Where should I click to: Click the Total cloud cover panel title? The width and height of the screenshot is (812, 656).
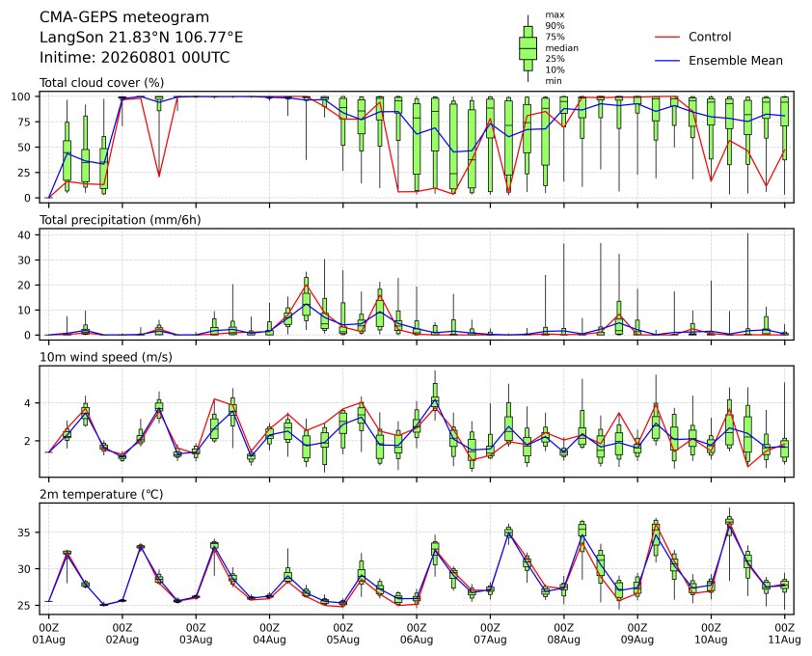(102, 83)
